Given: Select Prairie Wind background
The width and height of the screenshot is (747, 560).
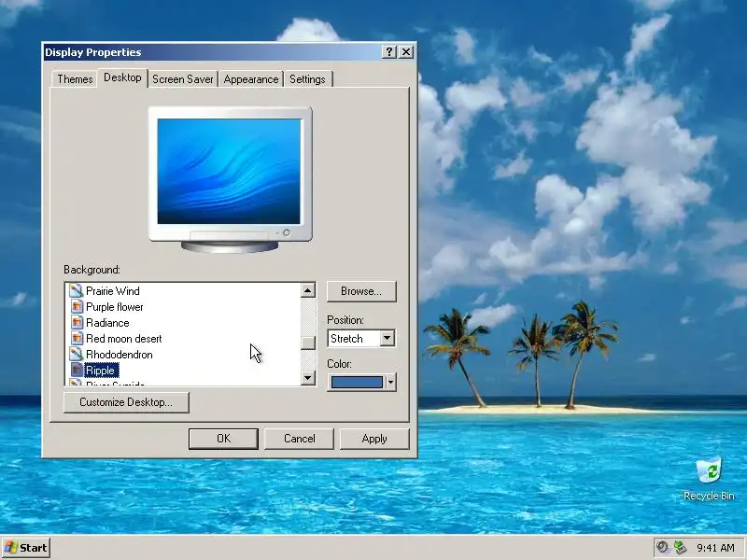Looking at the screenshot, I should click(x=113, y=291).
